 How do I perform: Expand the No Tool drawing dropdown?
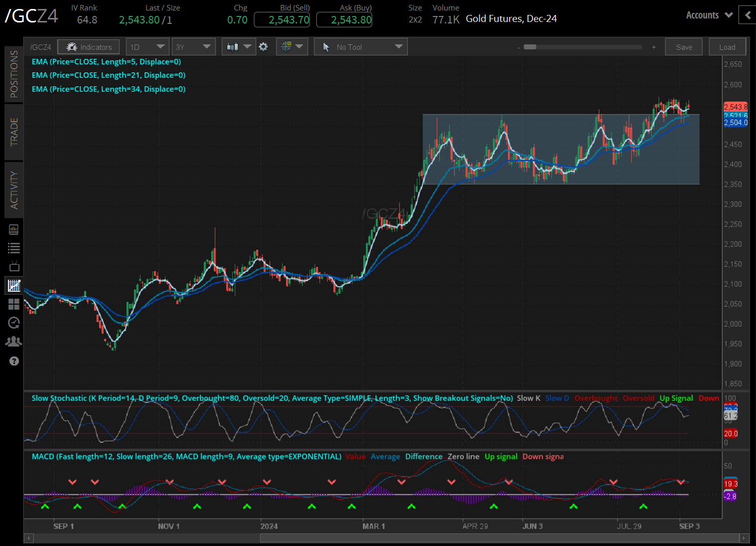point(360,46)
